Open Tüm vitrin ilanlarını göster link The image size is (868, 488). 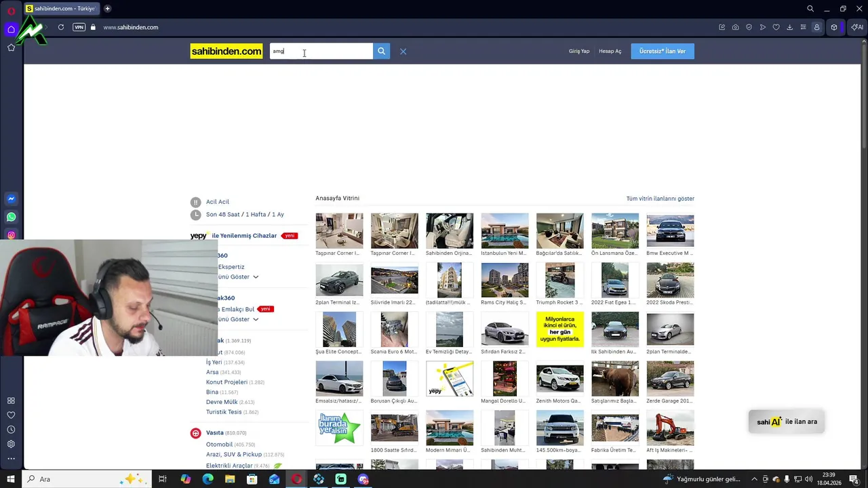[660, 199]
